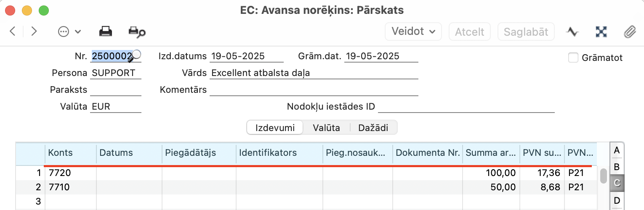Image resolution: width=644 pixels, height=210 pixels.
Task: Click the lookup magnifier beside Nr. field
Action: click(136, 55)
